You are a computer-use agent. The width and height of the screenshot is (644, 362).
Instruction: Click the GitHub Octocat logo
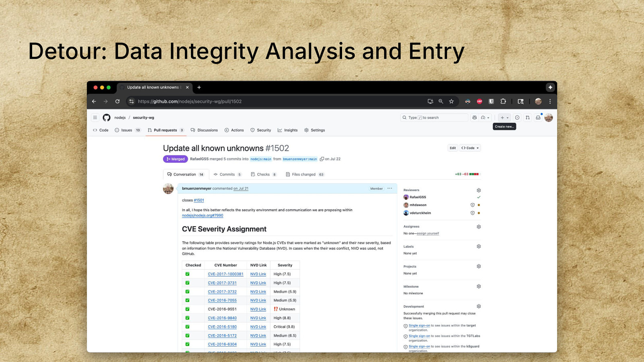[106, 117]
